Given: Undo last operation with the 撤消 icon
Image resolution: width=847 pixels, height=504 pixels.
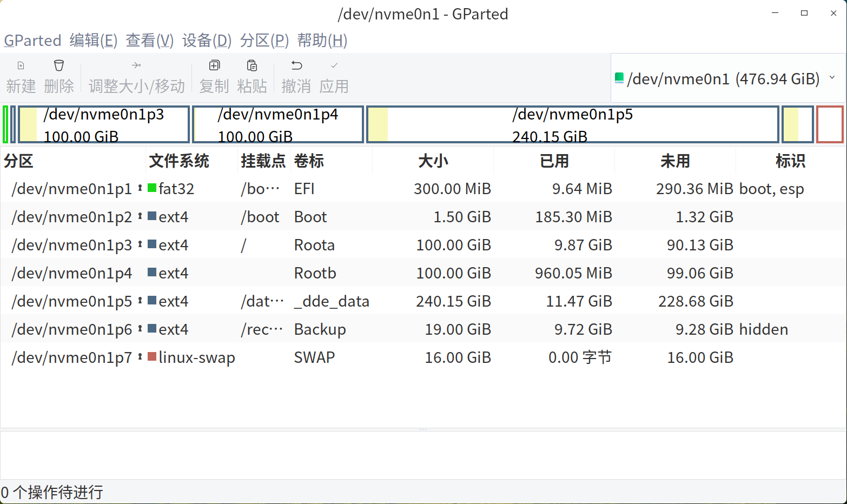Looking at the screenshot, I should point(296,65).
